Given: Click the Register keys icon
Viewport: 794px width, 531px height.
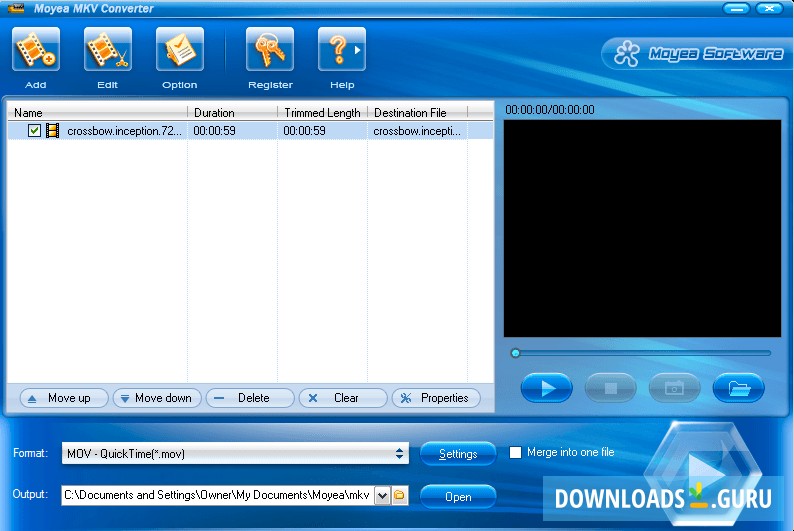Looking at the screenshot, I should pyautogui.click(x=270, y=49).
